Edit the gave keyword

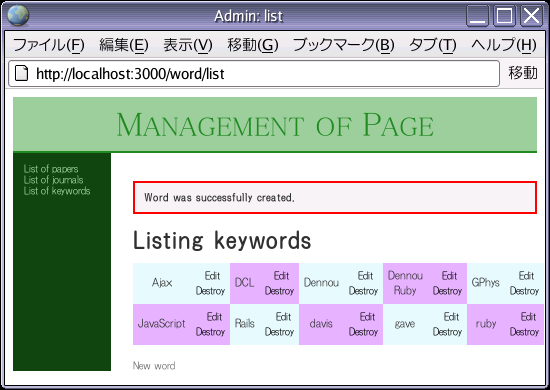point(451,317)
